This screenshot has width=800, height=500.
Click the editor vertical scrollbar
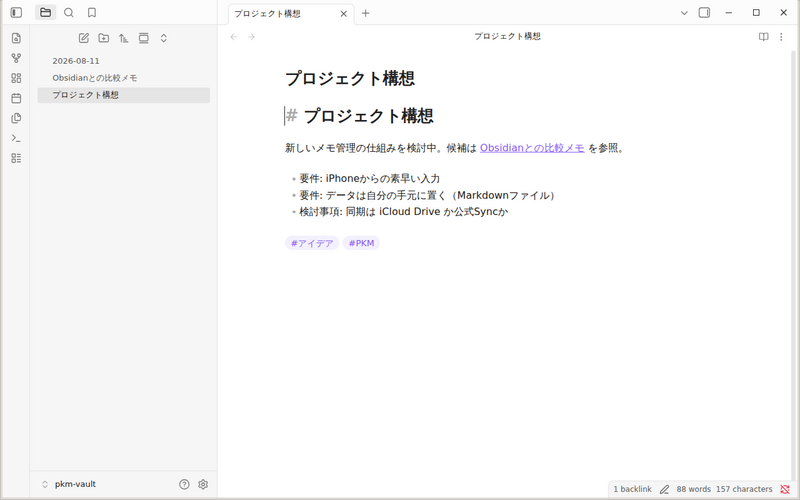(x=793, y=265)
